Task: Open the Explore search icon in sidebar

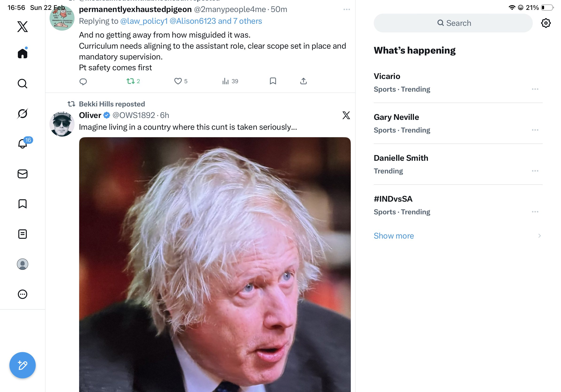Action: (x=23, y=84)
